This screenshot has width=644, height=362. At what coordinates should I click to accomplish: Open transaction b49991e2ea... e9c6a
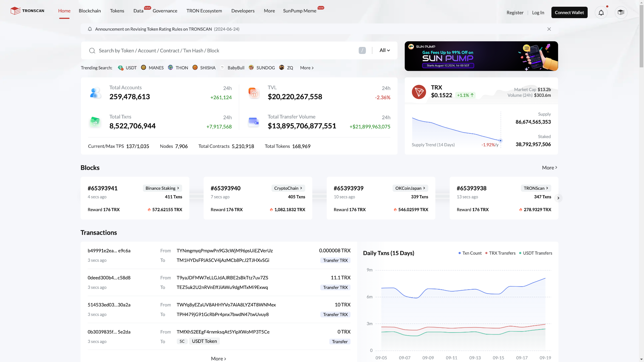[x=109, y=251]
